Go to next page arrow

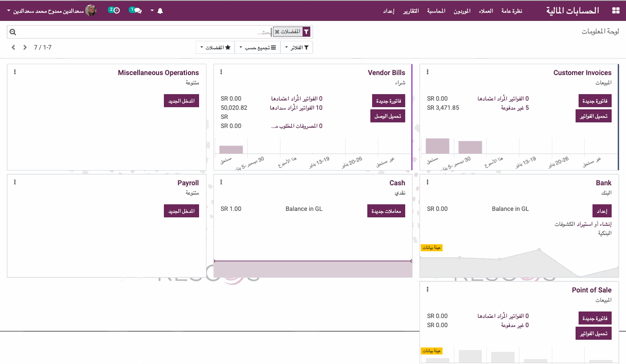(x=13, y=47)
